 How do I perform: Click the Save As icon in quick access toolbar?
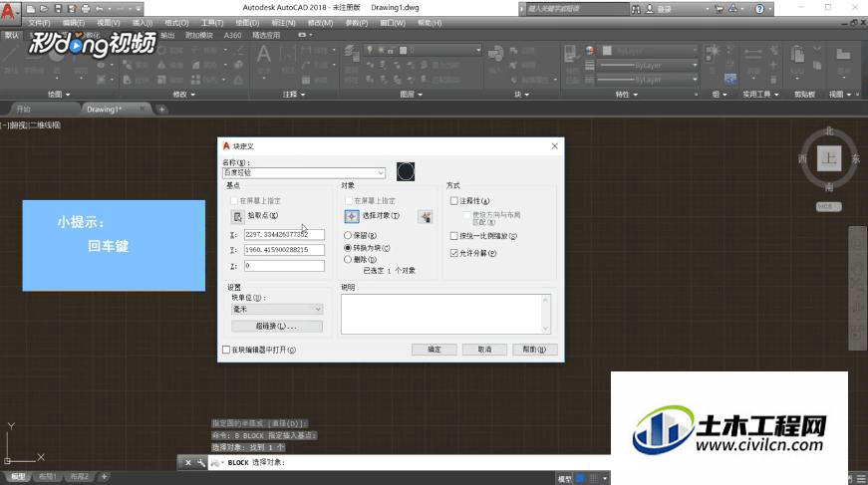[x=72, y=9]
